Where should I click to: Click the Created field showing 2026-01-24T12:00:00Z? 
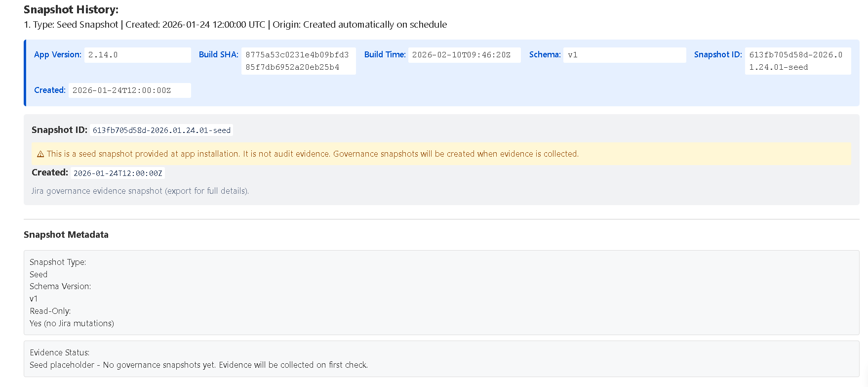pos(129,90)
